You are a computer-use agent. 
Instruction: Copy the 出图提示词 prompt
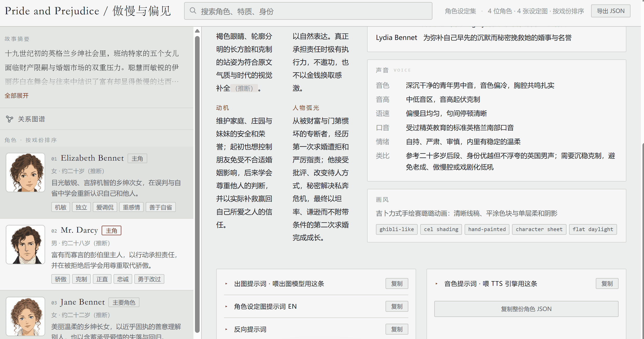(397, 284)
